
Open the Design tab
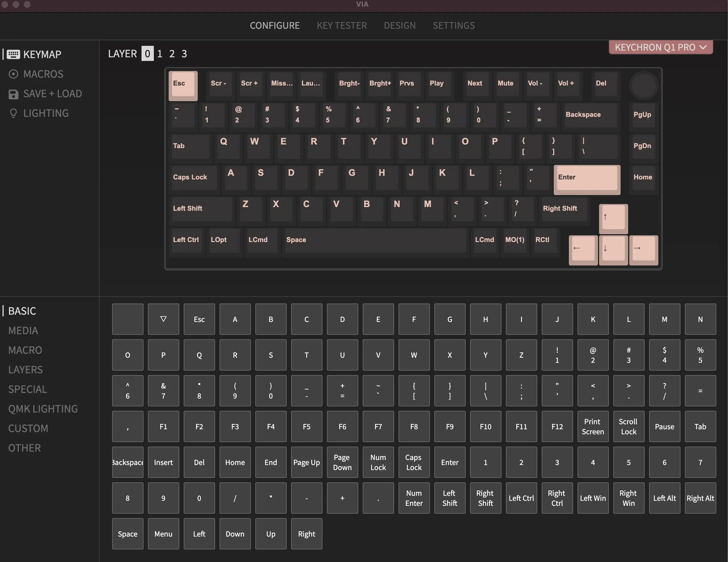coord(400,26)
